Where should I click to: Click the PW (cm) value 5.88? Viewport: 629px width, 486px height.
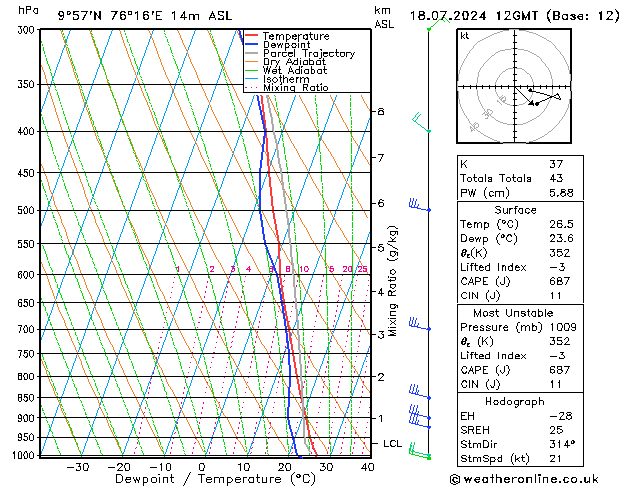561,193
